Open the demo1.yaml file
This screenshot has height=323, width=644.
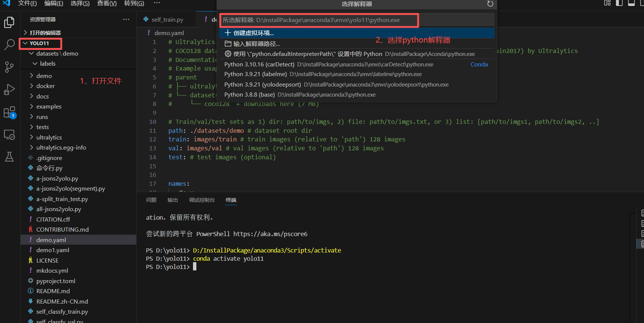pos(78,250)
